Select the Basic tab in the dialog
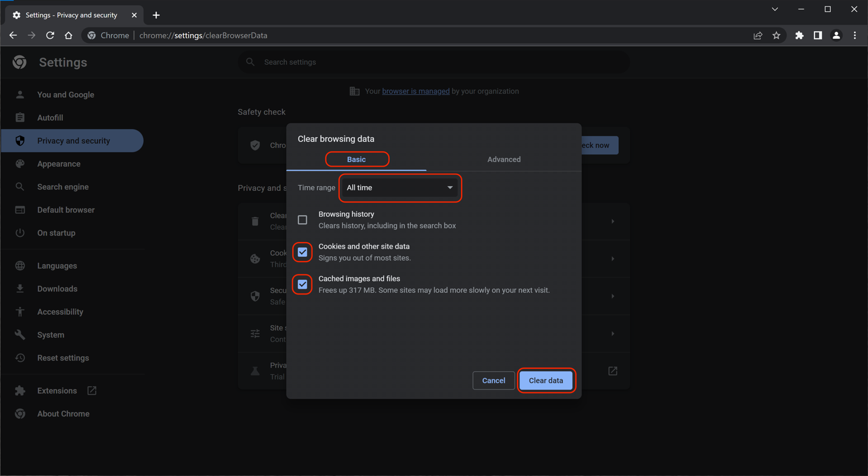This screenshot has width=868, height=476. 356,159
